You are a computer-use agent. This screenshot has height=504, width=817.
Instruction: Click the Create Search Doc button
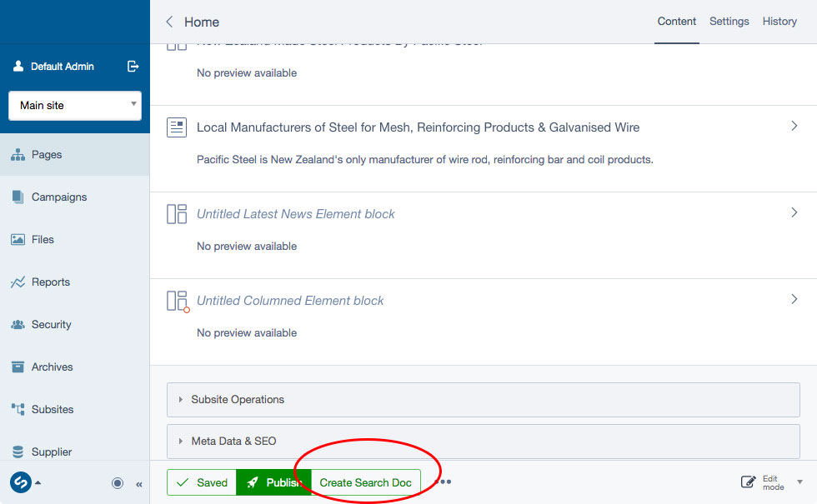point(366,482)
